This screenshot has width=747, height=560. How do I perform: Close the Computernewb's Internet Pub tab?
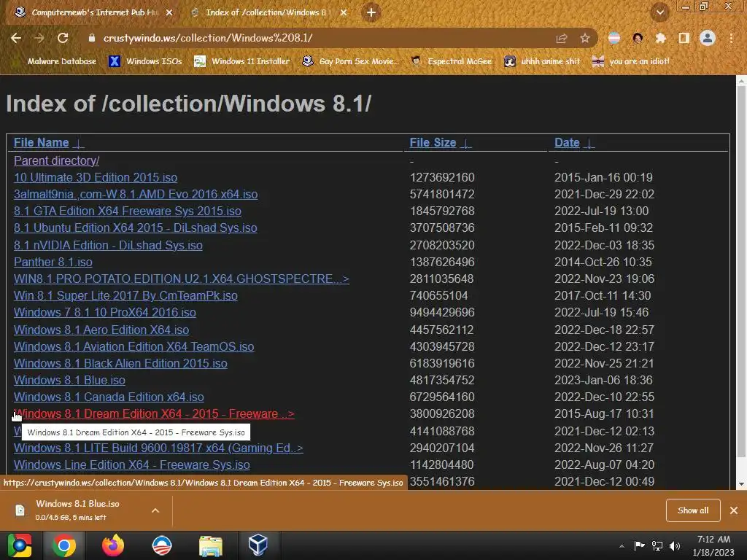(169, 12)
